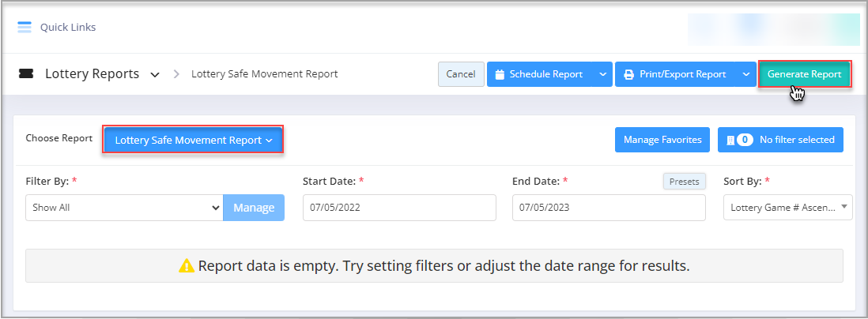Open the End Date Presets button
The image size is (868, 319).
click(x=685, y=182)
